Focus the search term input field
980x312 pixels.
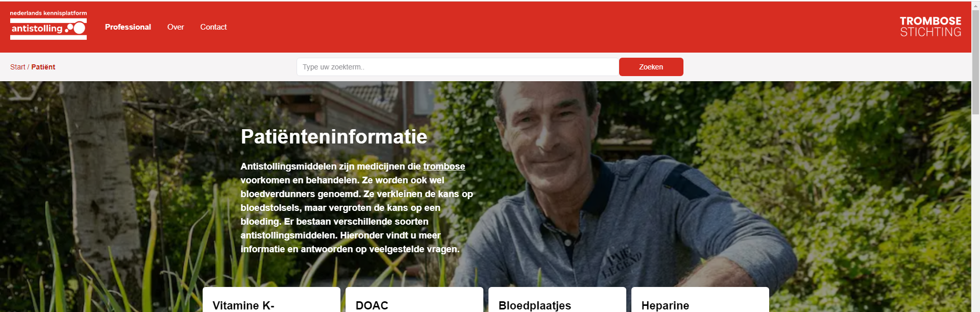coord(457,67)
